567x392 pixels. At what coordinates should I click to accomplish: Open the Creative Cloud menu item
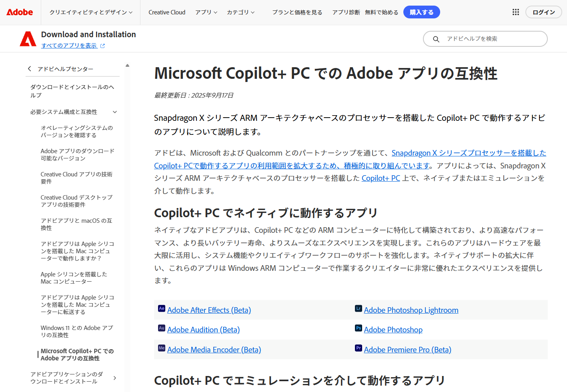coord(167,12)
